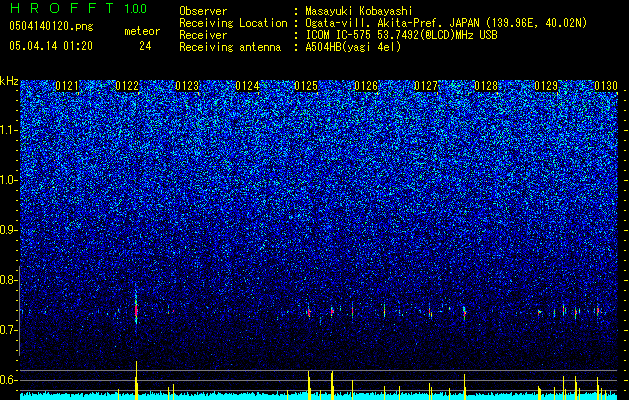Select the 1.0.0 version number
Screen dimensions: 629x400
(135, 9)
